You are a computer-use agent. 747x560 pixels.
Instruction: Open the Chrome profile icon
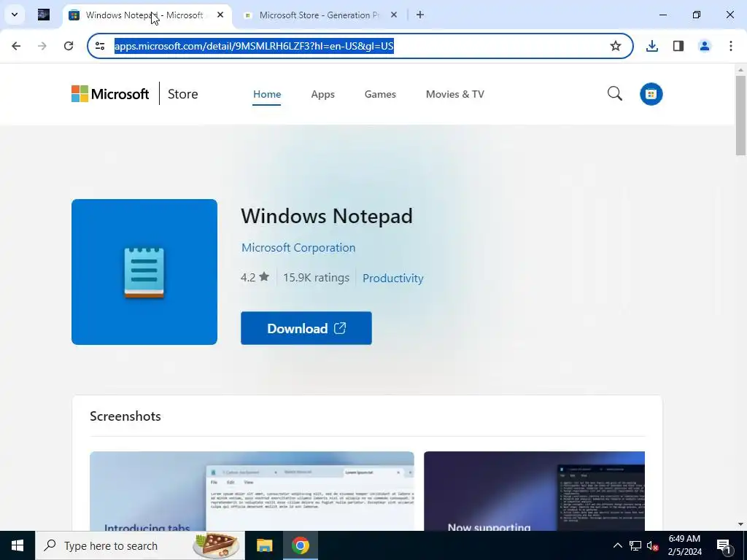coord(705,46)
